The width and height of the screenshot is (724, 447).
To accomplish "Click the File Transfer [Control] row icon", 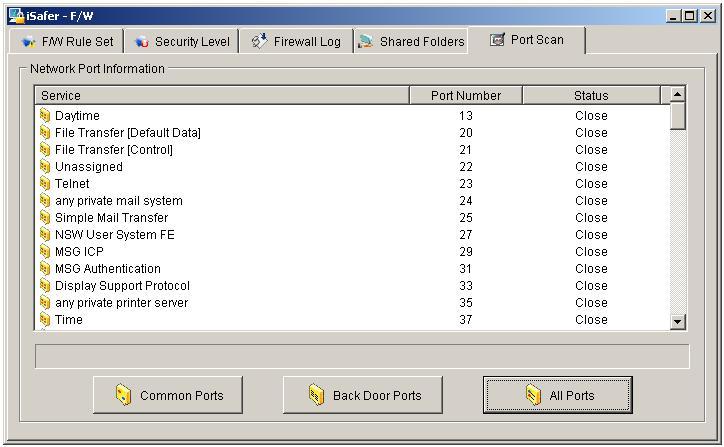I will point(45,149).
